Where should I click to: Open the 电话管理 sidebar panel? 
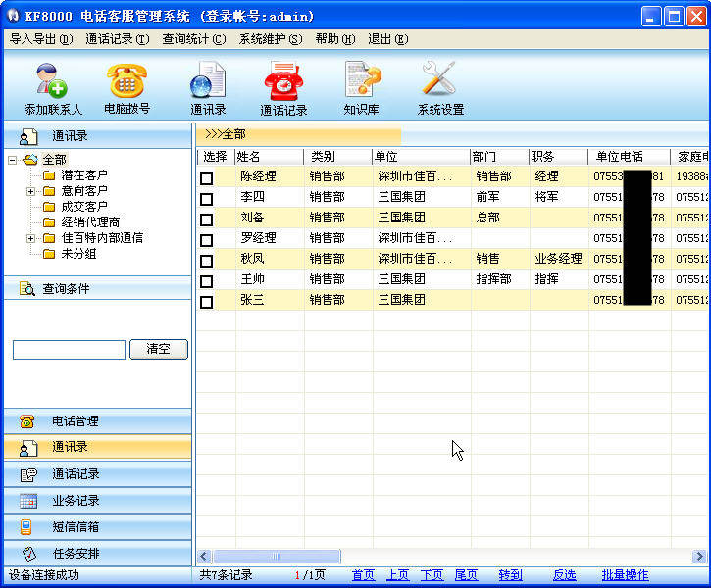pos(98,421)
